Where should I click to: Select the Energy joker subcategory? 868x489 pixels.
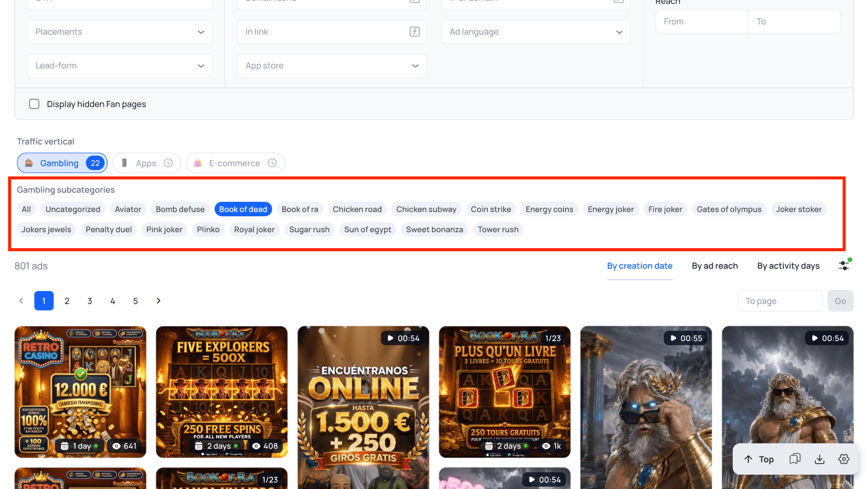point(611,209)
